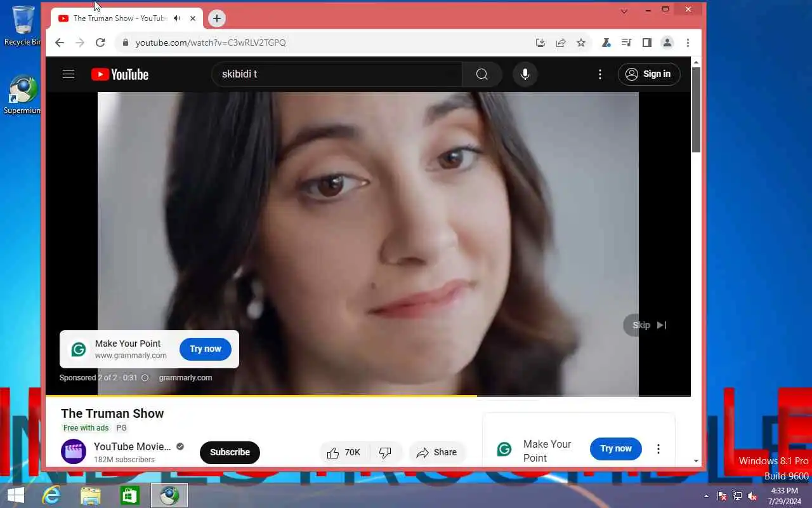Image resolution: width=812 pixels, height=508 pixels.
Task: Click the address bar URL
Action: coord(211,43)
